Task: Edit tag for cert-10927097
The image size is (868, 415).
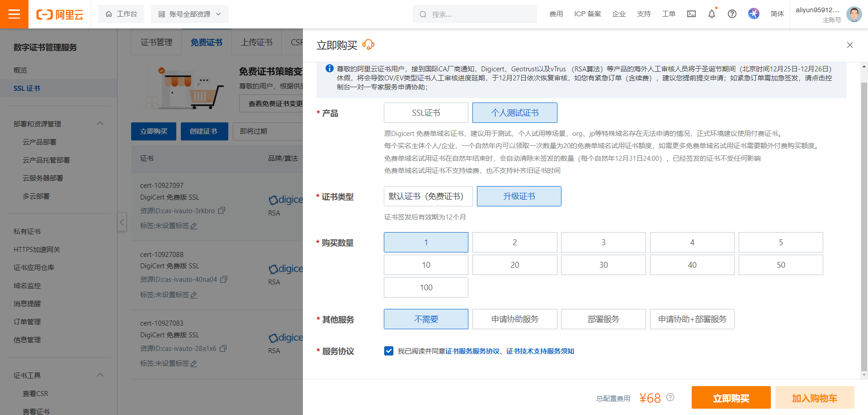Action: pyautogui.click(x=194, y=226)
